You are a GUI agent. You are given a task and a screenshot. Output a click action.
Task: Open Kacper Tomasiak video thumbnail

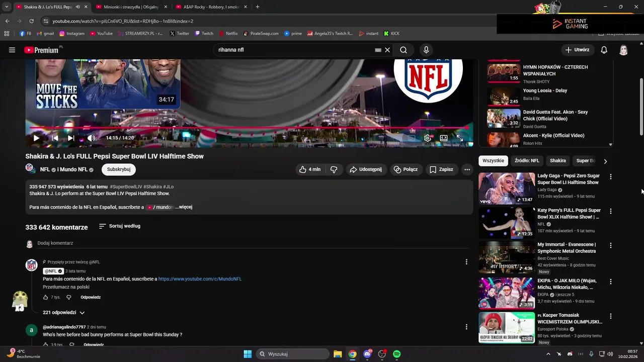507,327
